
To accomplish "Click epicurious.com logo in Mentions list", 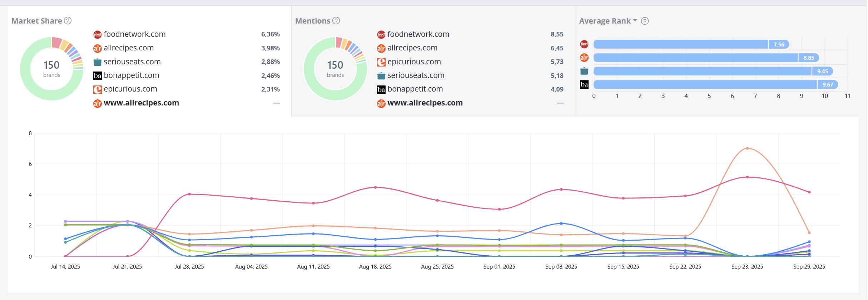I will click(381, 62).
